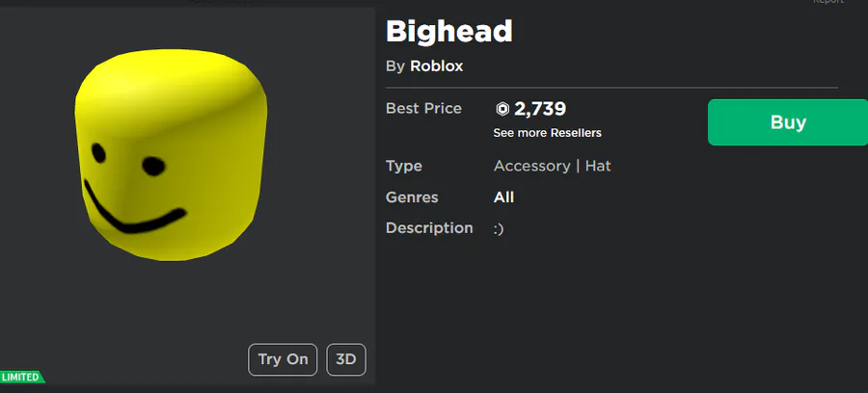Viewport: 868px width, 393px height.
Task: Open the Roblox creator profile link
Action: (x=437, y=66)
